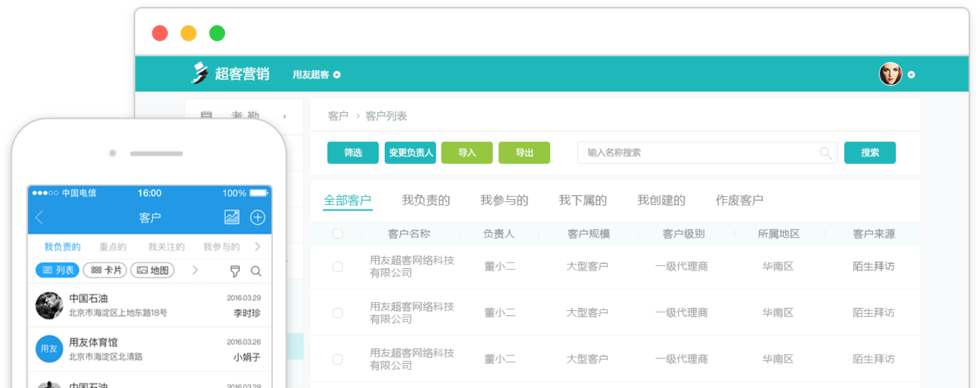
Task: Click the 搜索 search button
Action: pyautogui.click(x=870, y=152)
